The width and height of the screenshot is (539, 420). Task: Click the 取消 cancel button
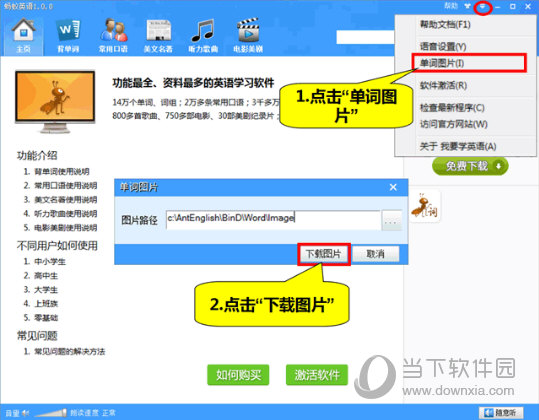(376, 254)
